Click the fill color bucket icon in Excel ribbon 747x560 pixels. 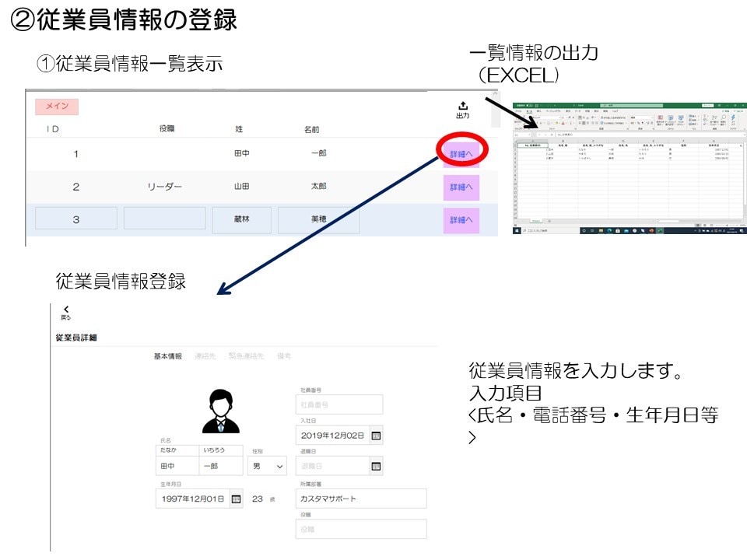point(556,123)
